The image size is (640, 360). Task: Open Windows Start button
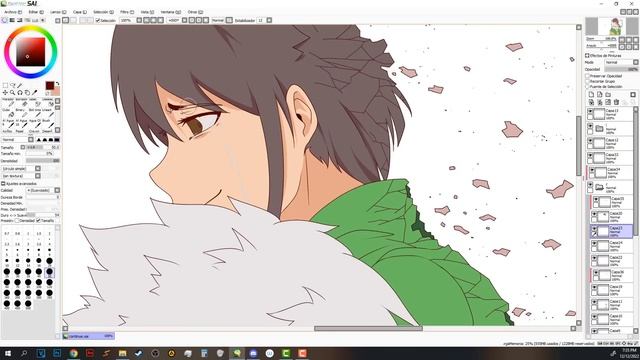click(7, 353)
